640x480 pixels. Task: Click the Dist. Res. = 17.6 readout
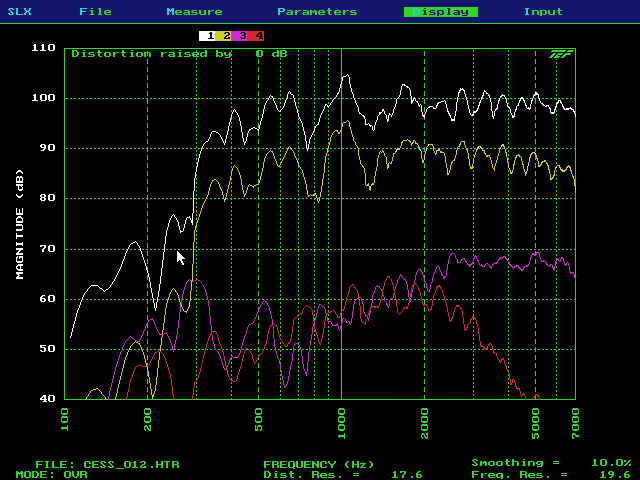pos(343,475)
